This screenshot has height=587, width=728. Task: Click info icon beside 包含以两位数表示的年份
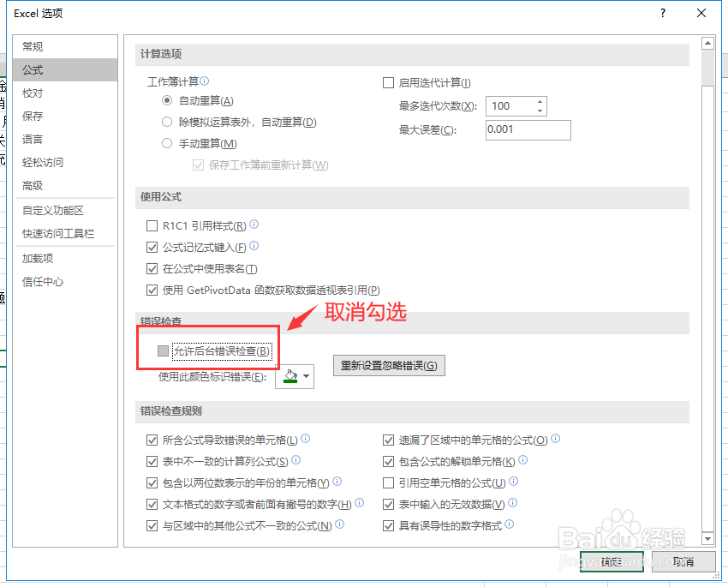tap(337, 481)
